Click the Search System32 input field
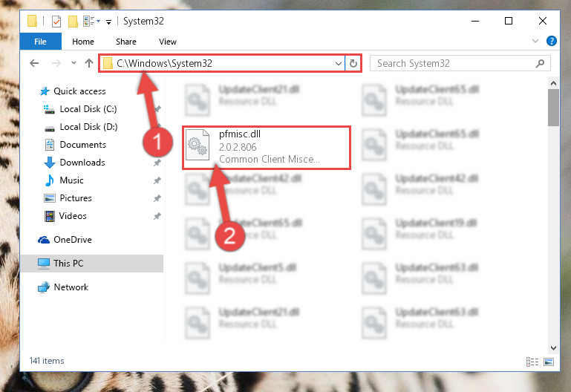The height and width of the screenshot is (392, 571). [x=454, y=63]
